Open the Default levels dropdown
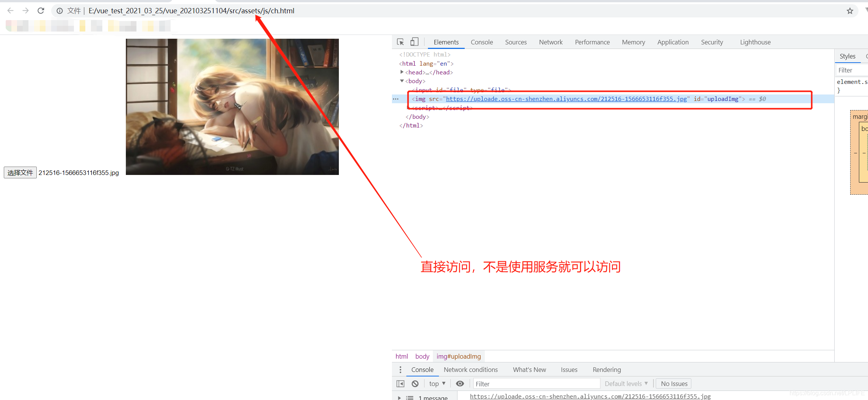 tap(626, 384)
